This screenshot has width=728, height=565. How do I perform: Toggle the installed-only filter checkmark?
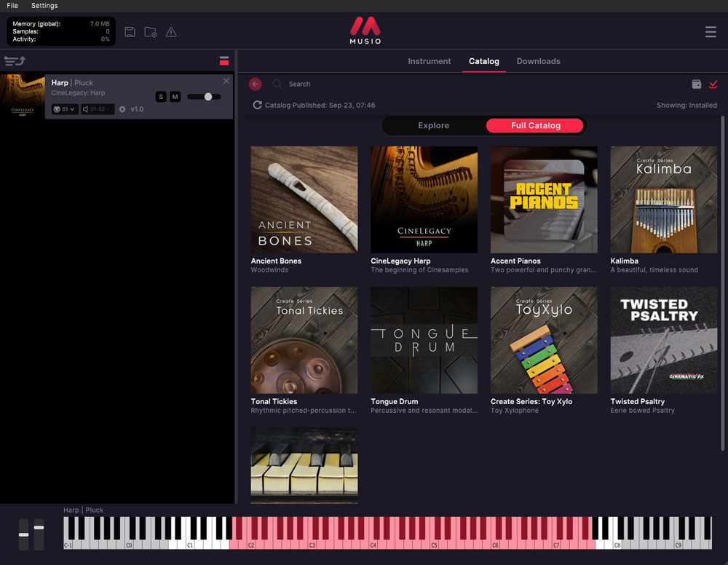[713, 84]
